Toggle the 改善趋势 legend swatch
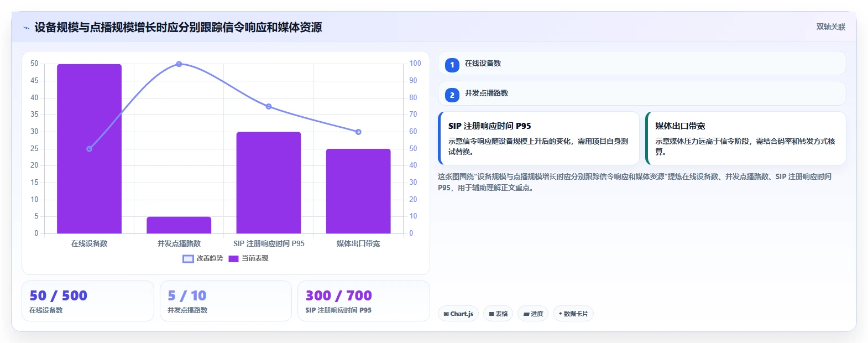This screenshot has width=868, height=343. click(188, 258)
